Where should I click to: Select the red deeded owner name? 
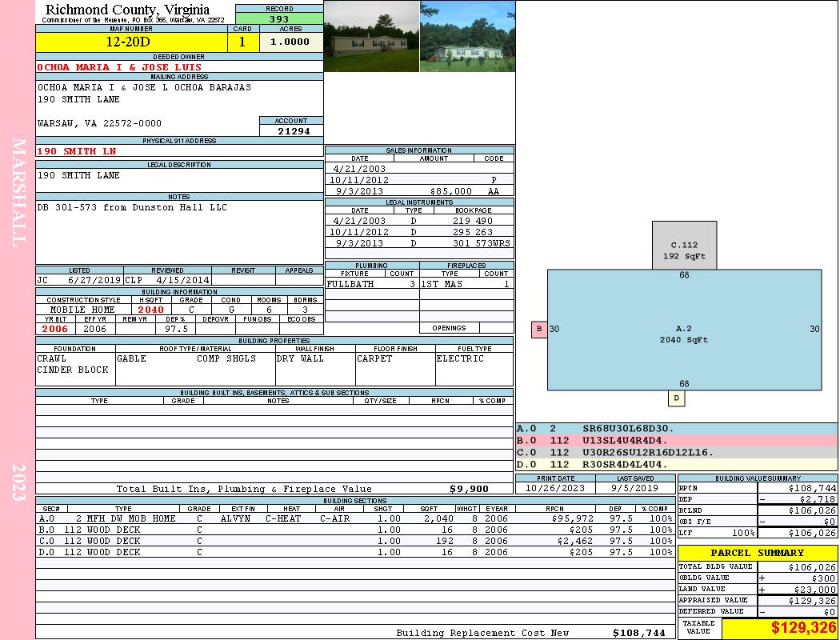pos(120,67)
